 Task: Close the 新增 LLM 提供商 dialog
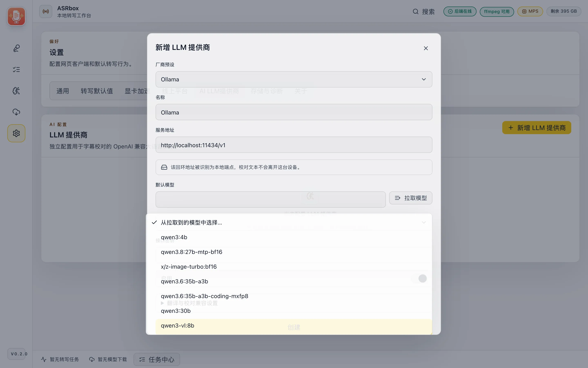(426, 48)
